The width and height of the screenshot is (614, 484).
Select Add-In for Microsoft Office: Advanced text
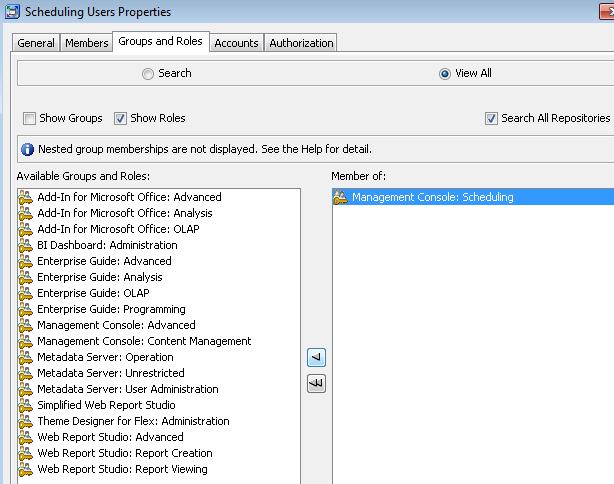[129, 197]
